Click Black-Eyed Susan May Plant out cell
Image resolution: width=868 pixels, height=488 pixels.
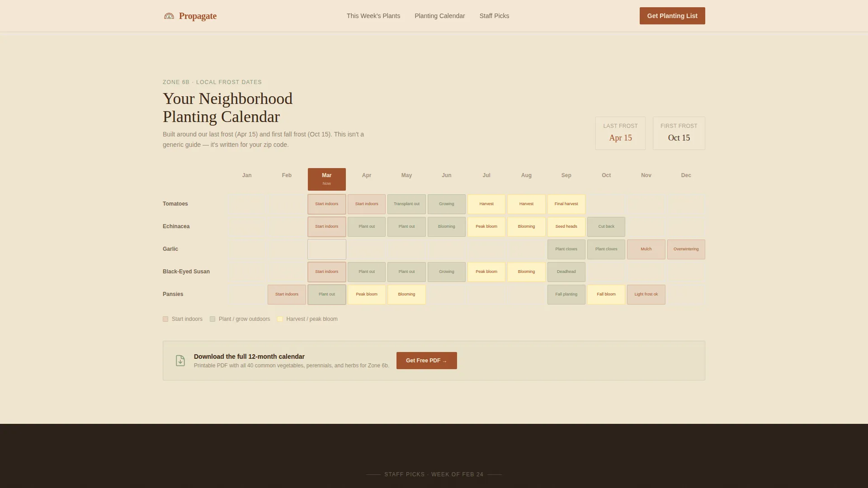pyautogui.click(x=406, y=272)
